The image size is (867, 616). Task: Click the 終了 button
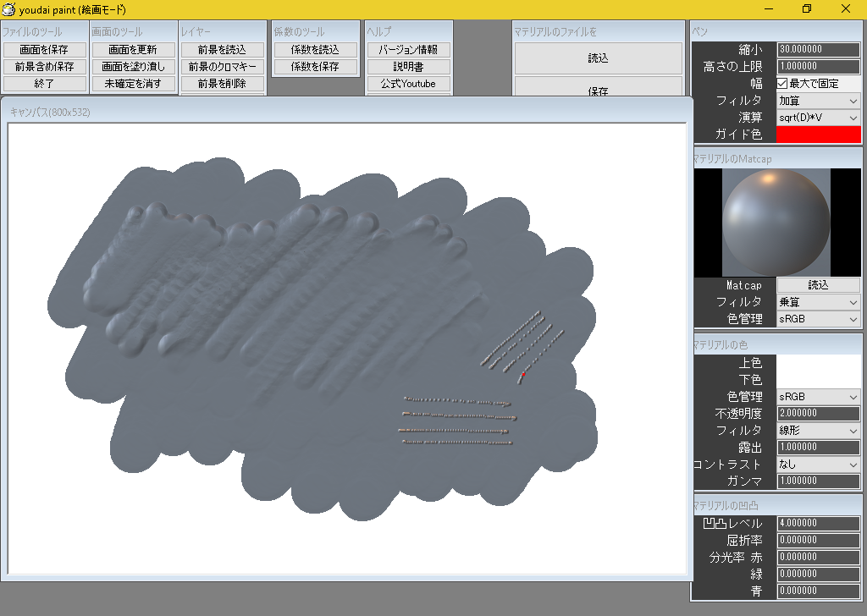[45, 83]
